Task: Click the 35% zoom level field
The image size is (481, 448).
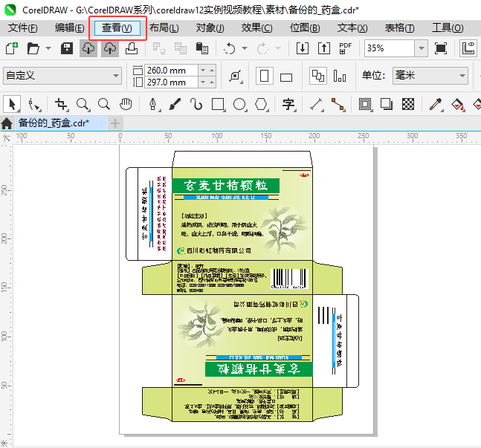Action: point(390,48)
